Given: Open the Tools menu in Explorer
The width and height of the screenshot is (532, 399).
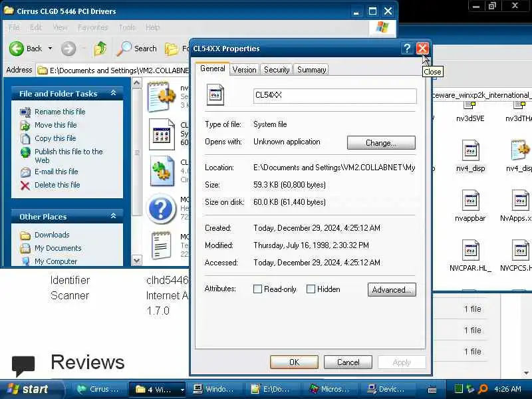Looking at the screenshot, I should (x=127, y=27).
